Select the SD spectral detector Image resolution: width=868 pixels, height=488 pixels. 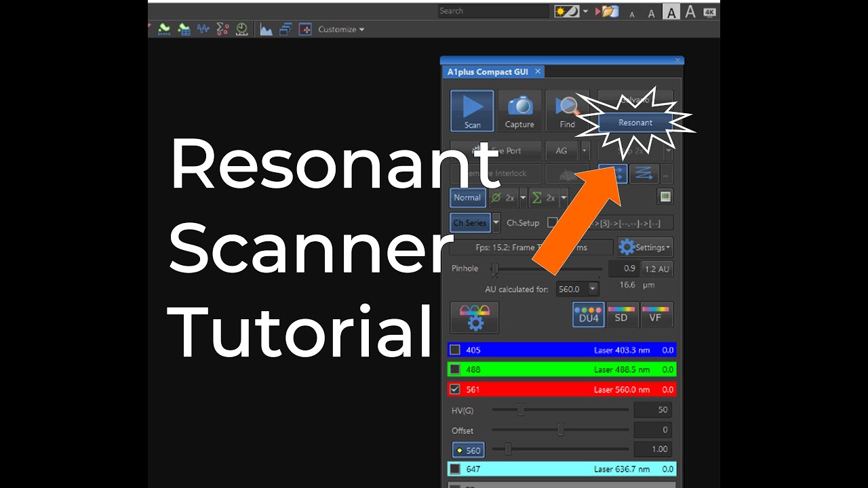tap(621, 315)
